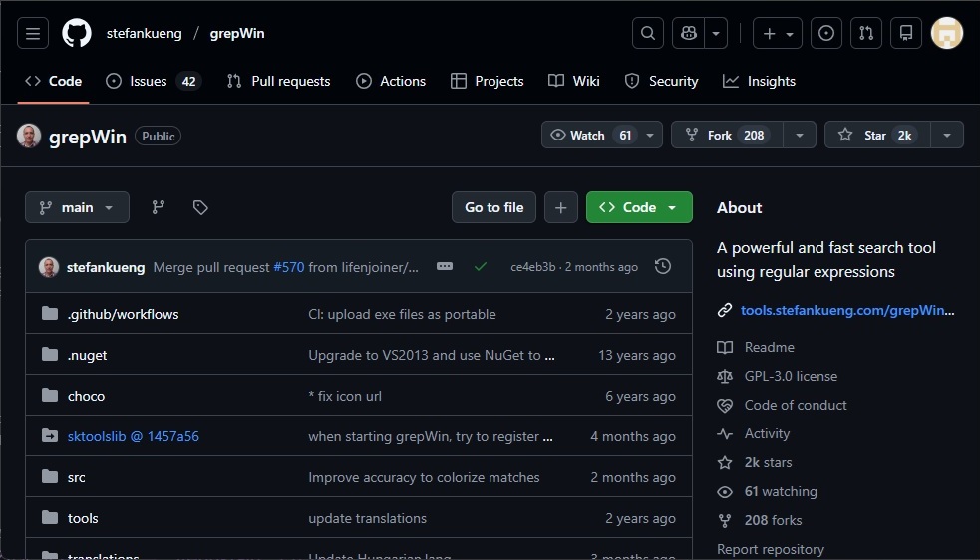Open the choco folder

[x=87, y=396]
